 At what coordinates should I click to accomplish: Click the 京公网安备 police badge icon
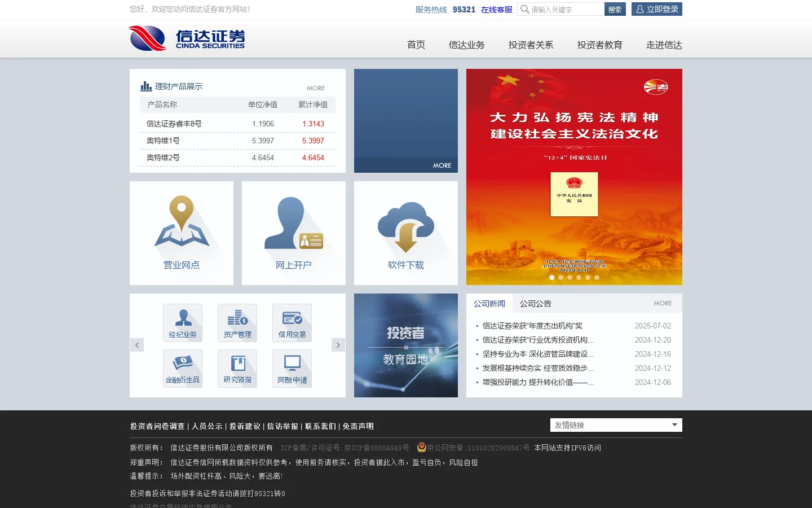pyautogui.click(x=421, y=447)
